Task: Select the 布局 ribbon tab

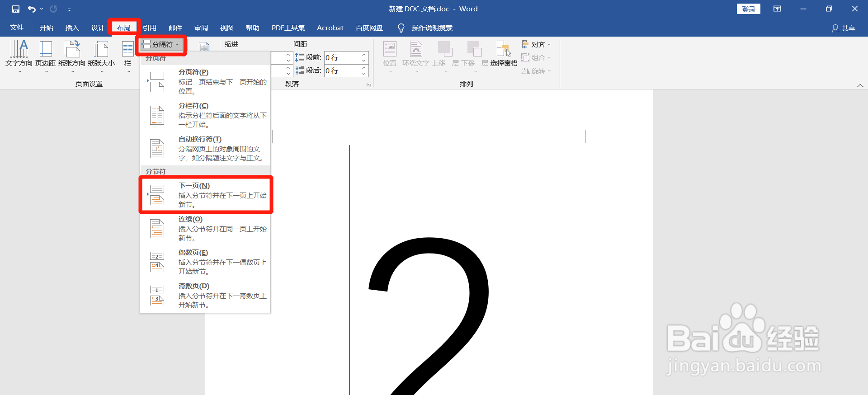Action: click(x=124, y=28)
